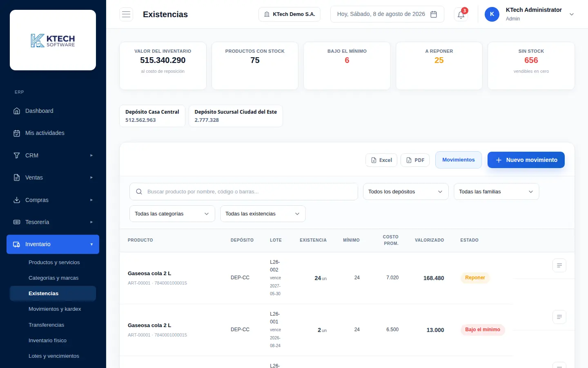
Task: Click the Inventario box icon
Action: pos(17,244)
